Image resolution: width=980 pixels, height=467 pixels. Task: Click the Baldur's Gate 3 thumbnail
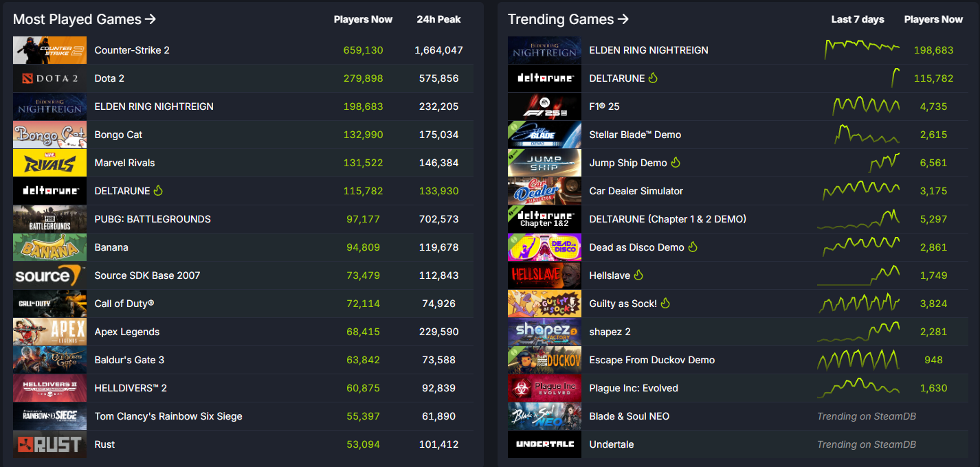point(49,360)
